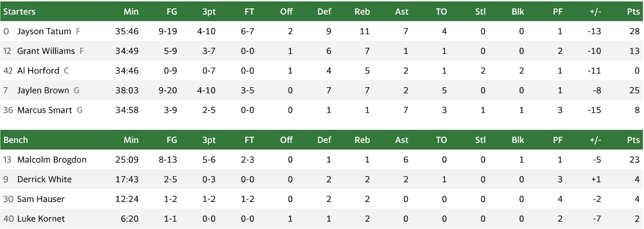This screenshot has height=229, width=644.
Task: Click the Bench table header label
Action: 16,140
